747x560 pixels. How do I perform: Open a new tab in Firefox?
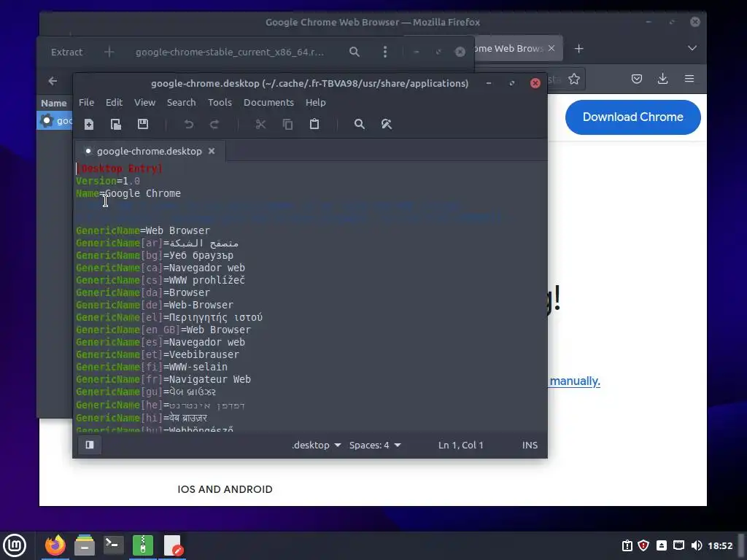[x=578, y=49]
